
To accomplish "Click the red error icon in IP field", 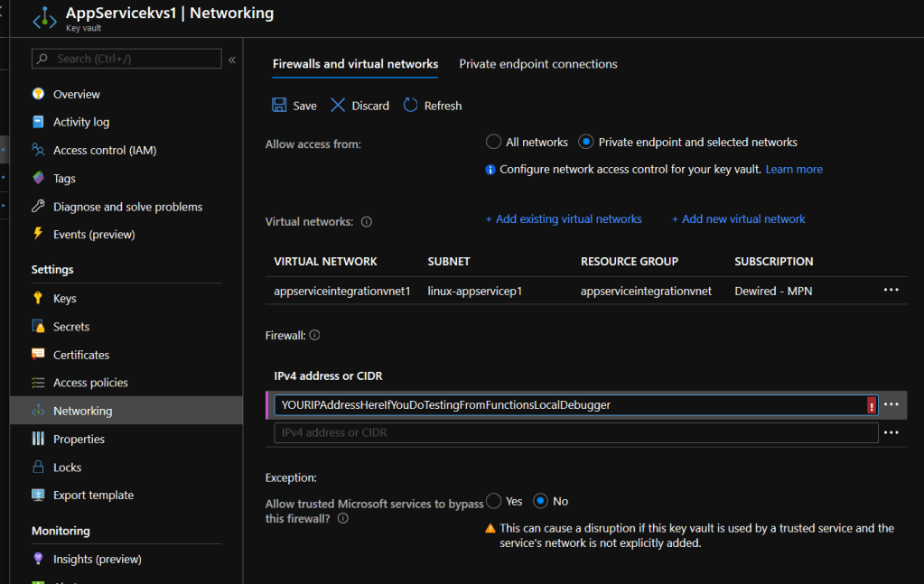I will [x=871, y=405].
